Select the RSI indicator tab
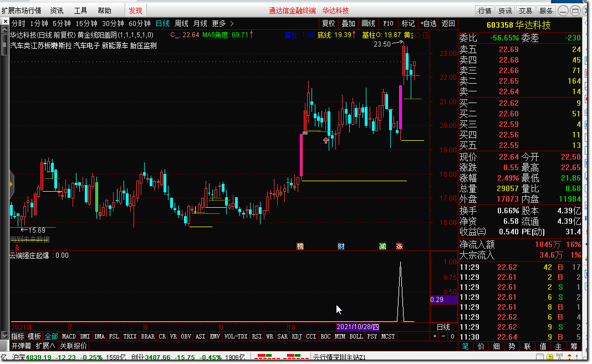The image size is (592, 364). (257, 336)
